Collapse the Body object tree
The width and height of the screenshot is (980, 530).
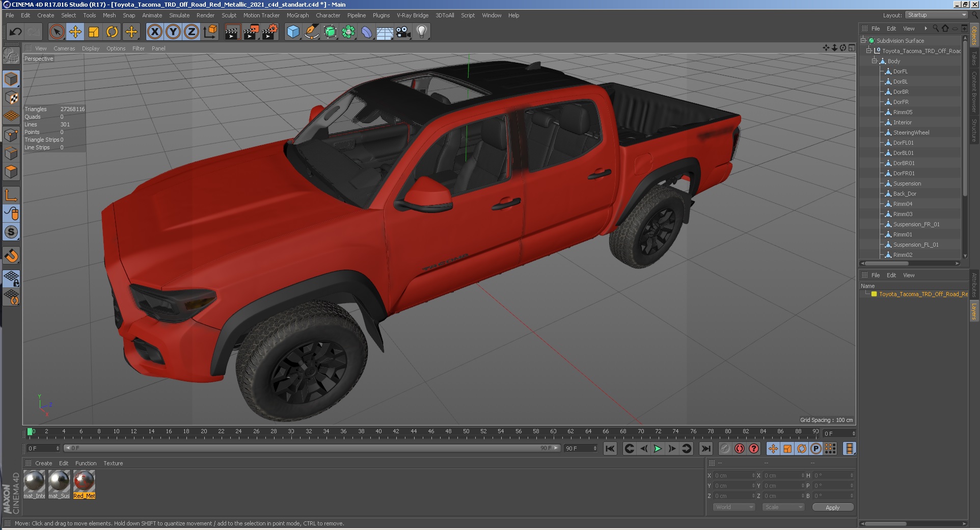click(x=875, y=61)
